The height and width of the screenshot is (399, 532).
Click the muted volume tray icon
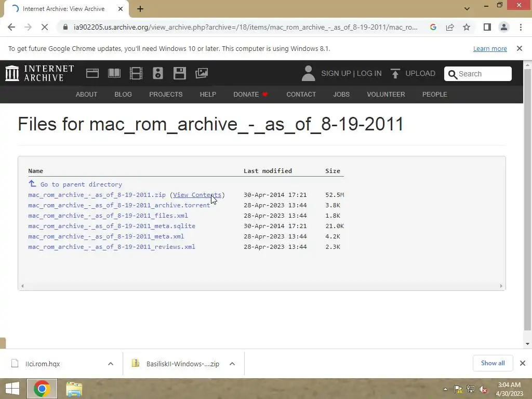(483, 389)
